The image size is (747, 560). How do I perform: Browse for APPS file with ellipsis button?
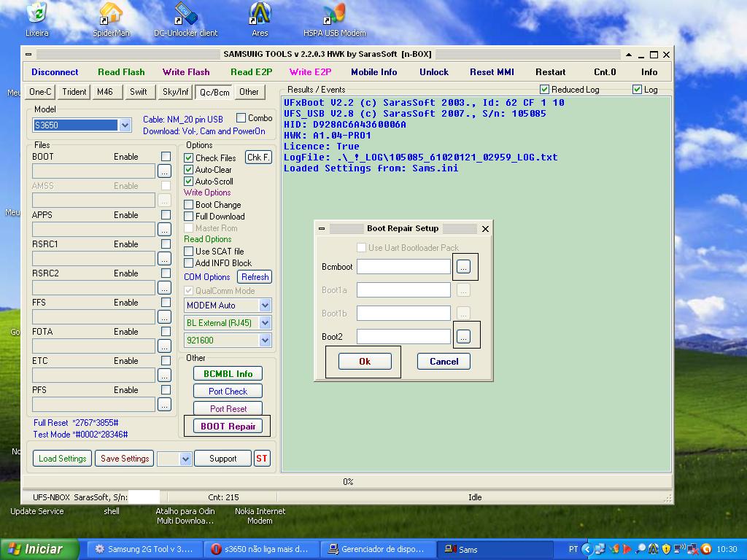point(164,229)
